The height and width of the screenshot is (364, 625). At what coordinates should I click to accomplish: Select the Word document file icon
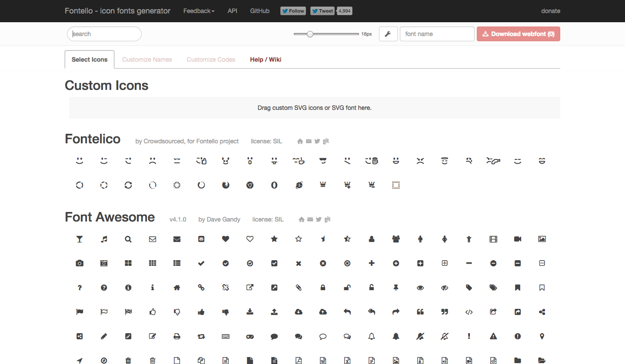[x=323, y=360]
